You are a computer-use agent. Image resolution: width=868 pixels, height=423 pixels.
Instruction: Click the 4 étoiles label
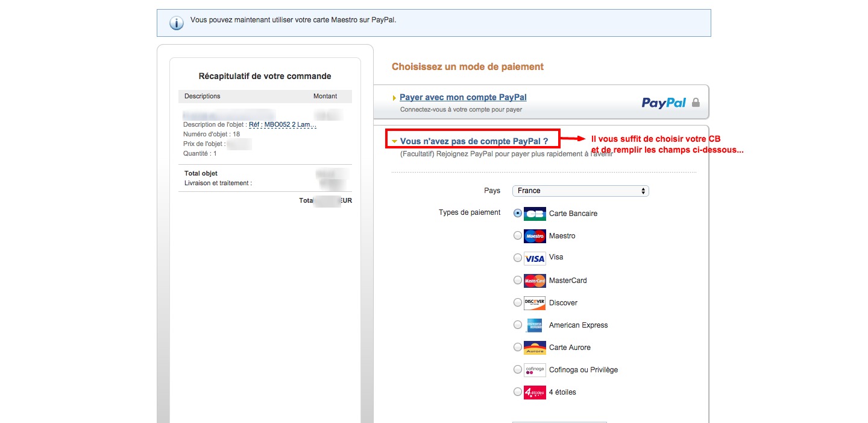[562, 392]
